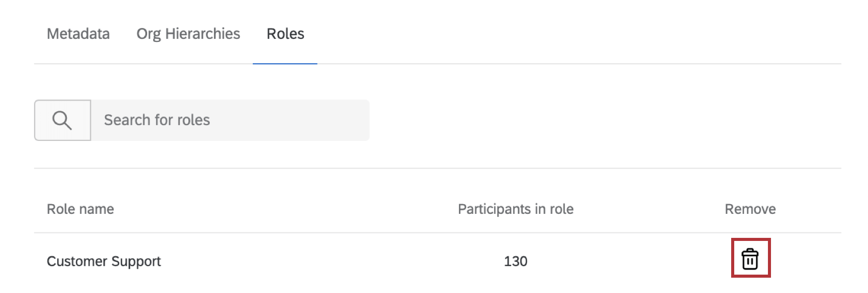Click the magnifying glass search icon
This screenshot has height=293, width=868.
[62, 120]
